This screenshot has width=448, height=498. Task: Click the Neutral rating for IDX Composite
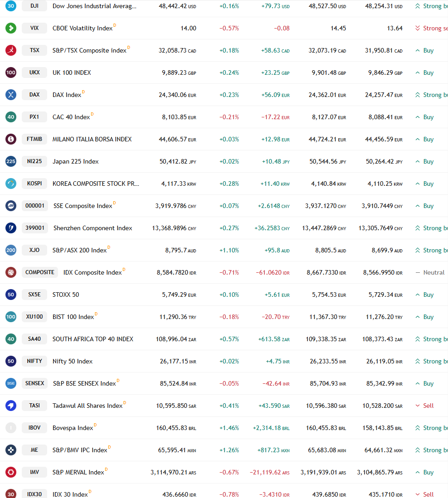tap(430, 272)
